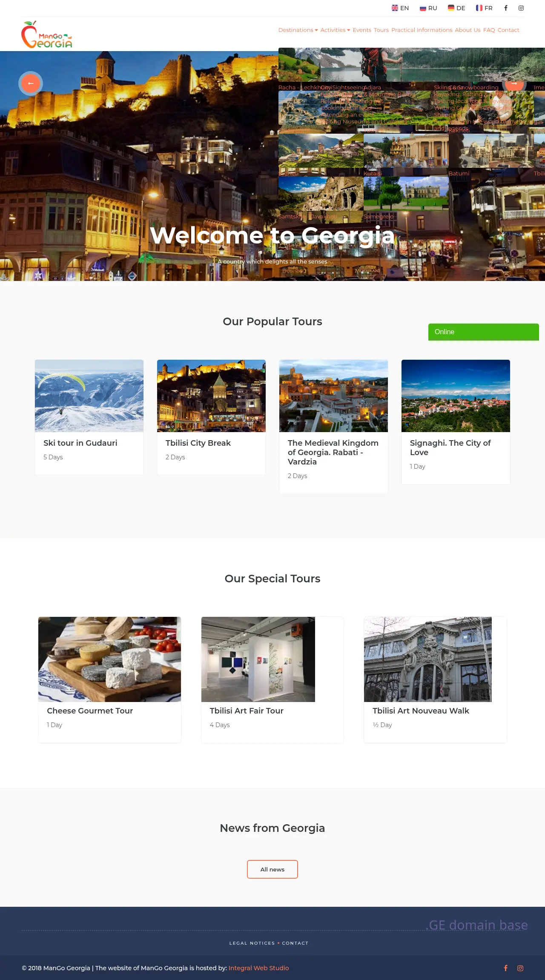Open the Tours menu item
The image size is (545, 980).
381,30
